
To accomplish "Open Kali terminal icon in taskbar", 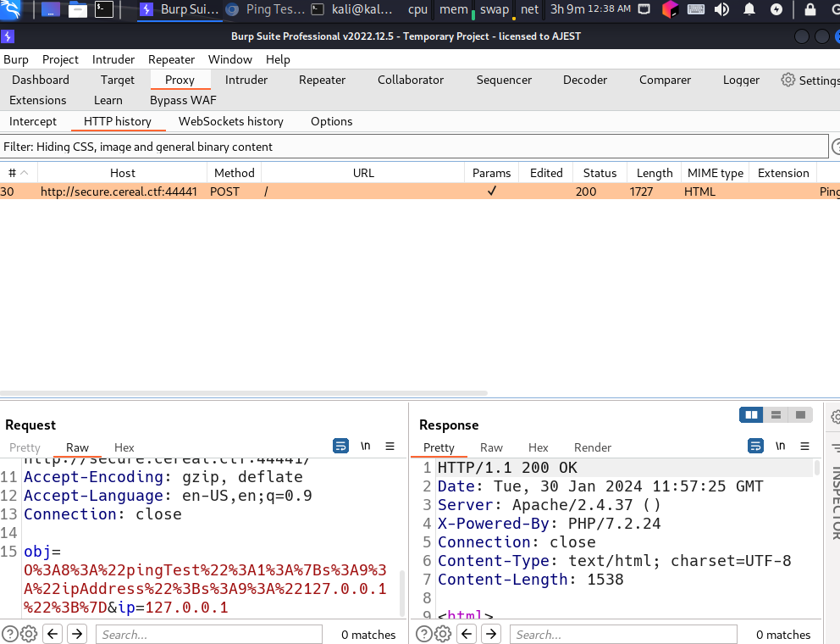I will pyautogui.click(x=103, y=10).
